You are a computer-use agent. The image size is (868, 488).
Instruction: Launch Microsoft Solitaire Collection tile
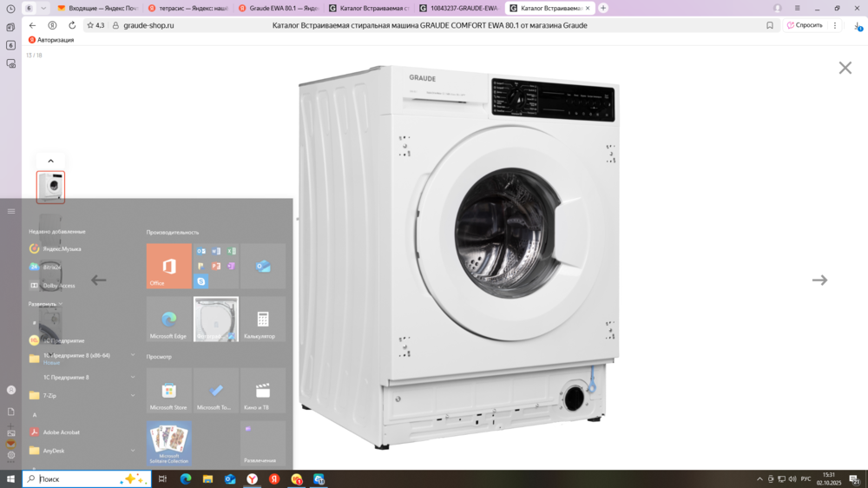[168, 443]
